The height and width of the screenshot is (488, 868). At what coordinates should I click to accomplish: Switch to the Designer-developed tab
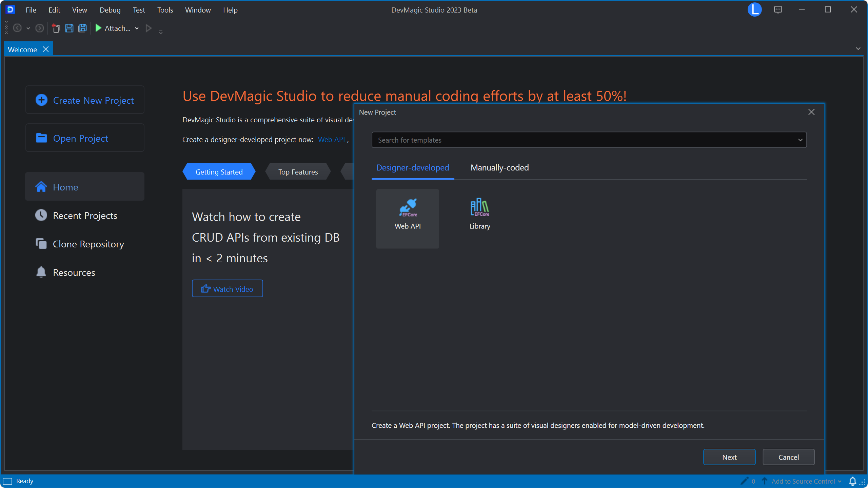tap(413, 168)
